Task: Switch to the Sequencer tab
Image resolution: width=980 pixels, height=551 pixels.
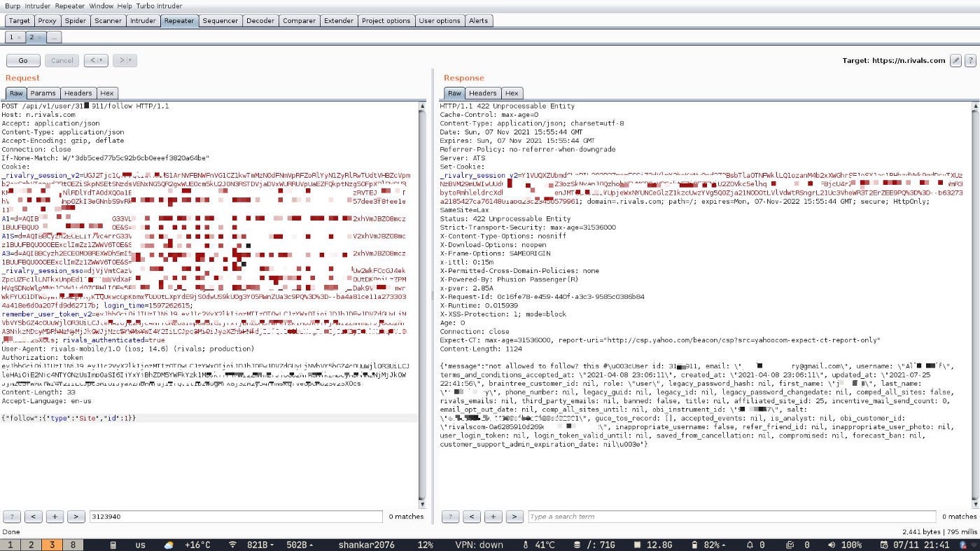Action: click(220, 21)
